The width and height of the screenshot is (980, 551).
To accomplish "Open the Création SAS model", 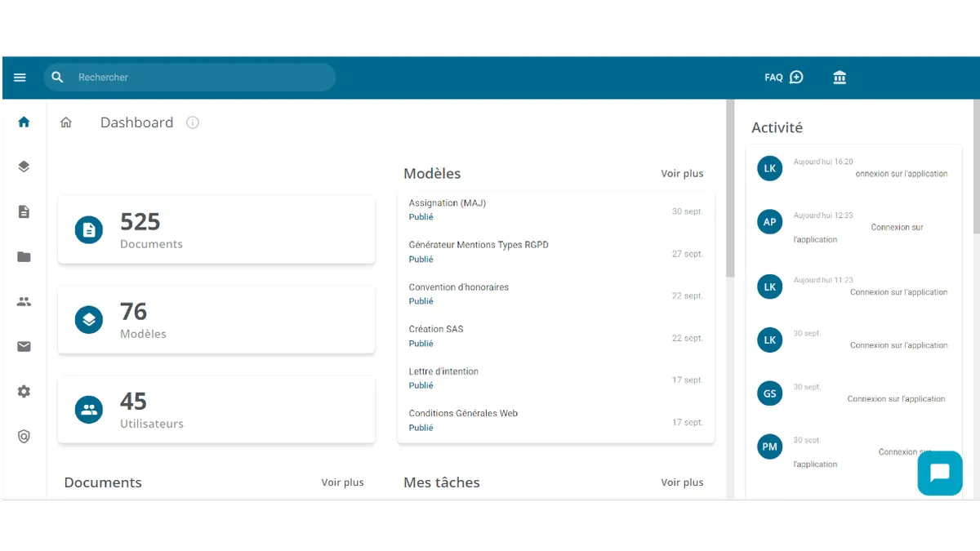I will click(x=555, y=336).
